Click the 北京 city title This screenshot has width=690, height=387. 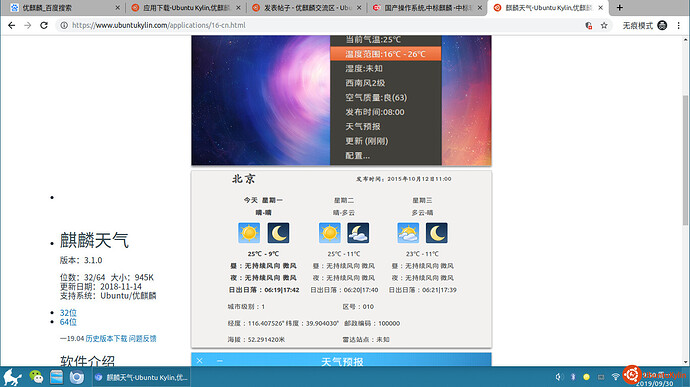243,179
